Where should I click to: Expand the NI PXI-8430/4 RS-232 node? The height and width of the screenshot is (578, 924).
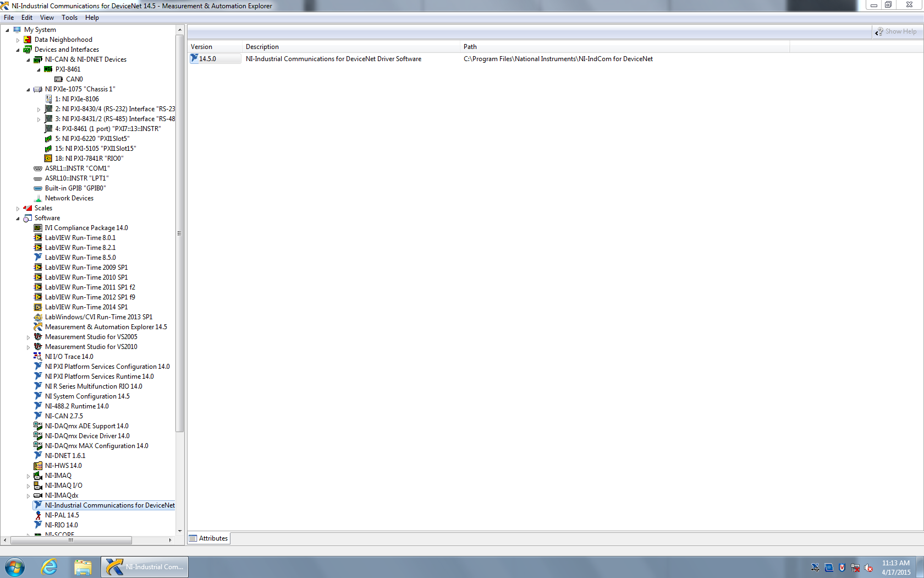tap(38, 110)
